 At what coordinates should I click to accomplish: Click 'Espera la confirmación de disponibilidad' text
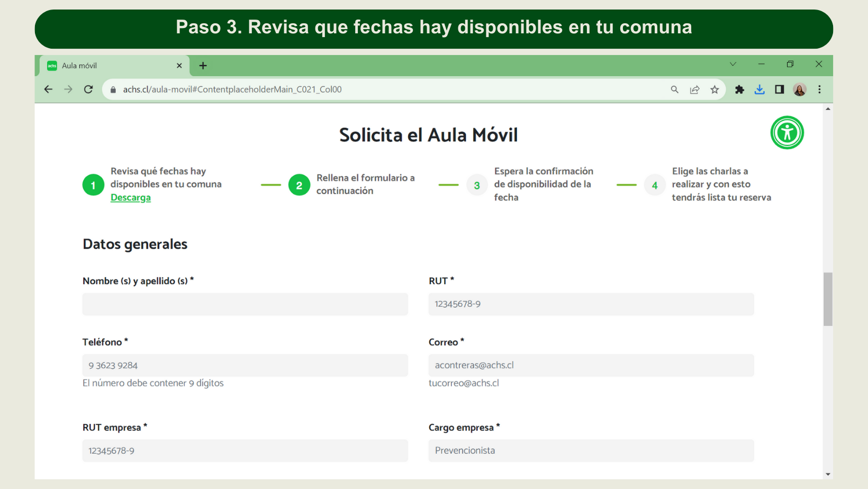[x=544, y=184]
